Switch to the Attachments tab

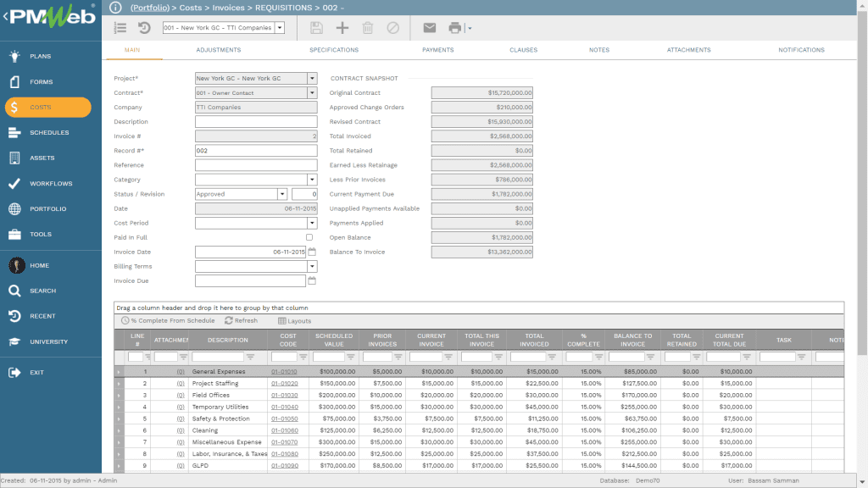tap(688, 50)
